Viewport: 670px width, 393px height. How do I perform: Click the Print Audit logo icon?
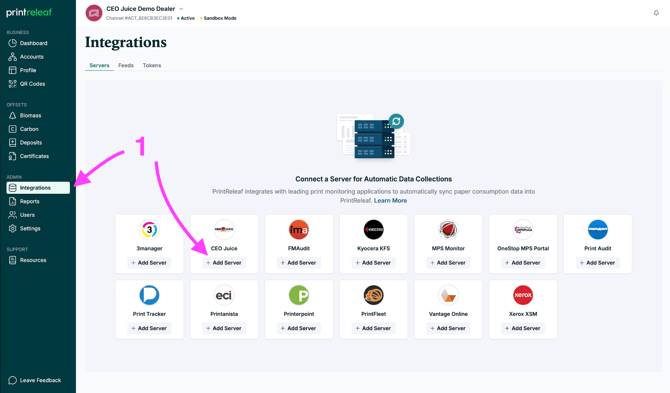598,230
